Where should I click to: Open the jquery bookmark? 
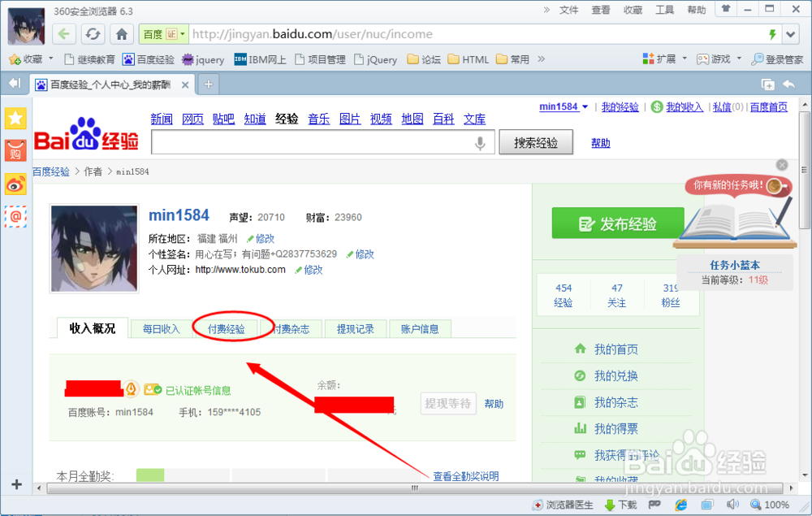pyautogui.click(x=203, y=59)
